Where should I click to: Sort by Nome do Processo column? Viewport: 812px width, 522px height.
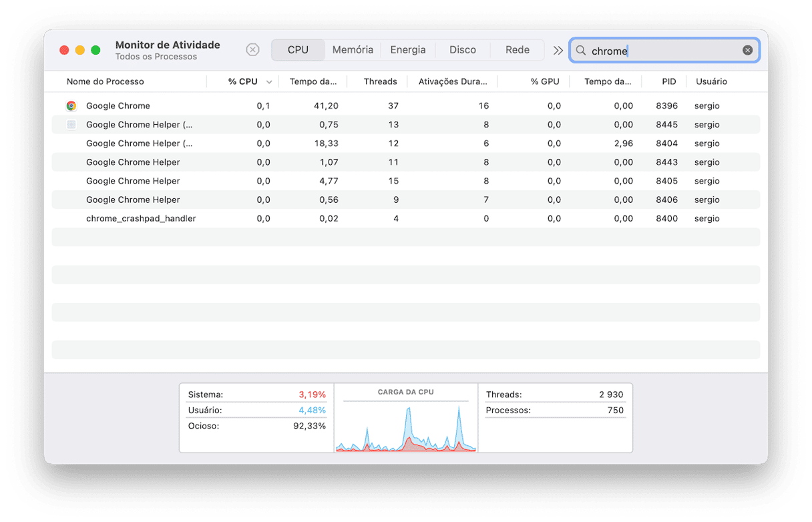coord(106,81)
